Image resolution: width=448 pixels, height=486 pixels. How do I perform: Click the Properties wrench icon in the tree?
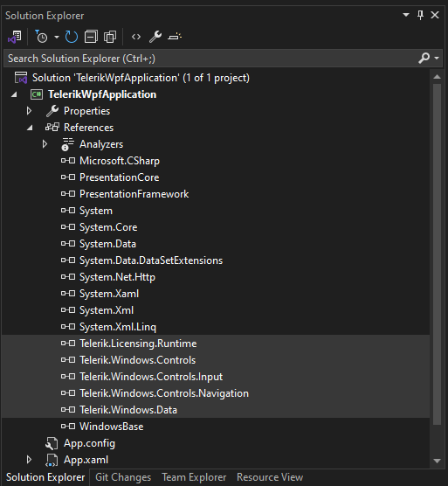(x=52, y=111)
